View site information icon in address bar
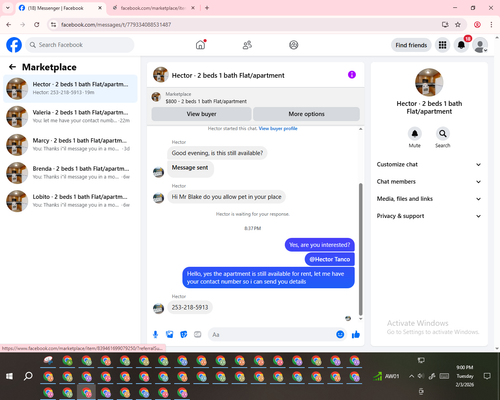Screen dimensions: 500x400 point(53,24)
